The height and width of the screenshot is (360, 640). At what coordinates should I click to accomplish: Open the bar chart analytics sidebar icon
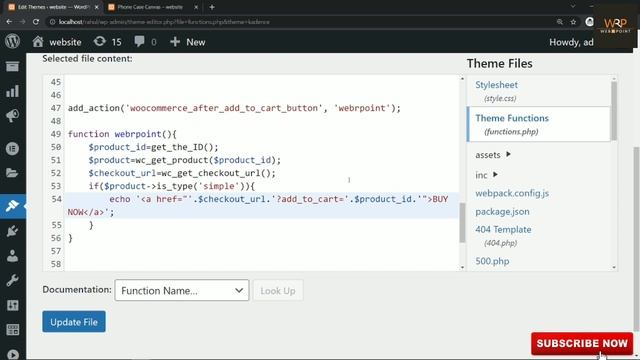point(12,91)
